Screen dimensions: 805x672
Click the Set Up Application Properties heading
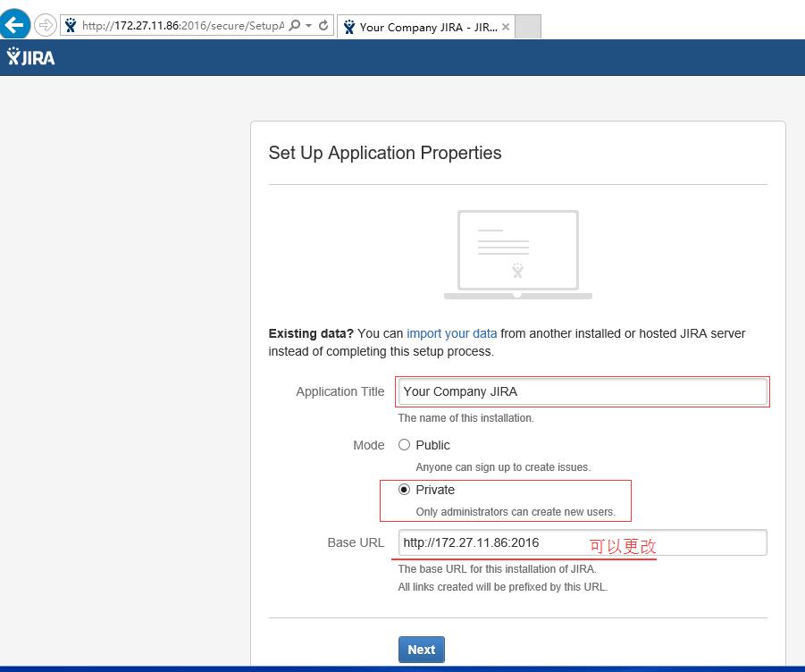point(385,153)
